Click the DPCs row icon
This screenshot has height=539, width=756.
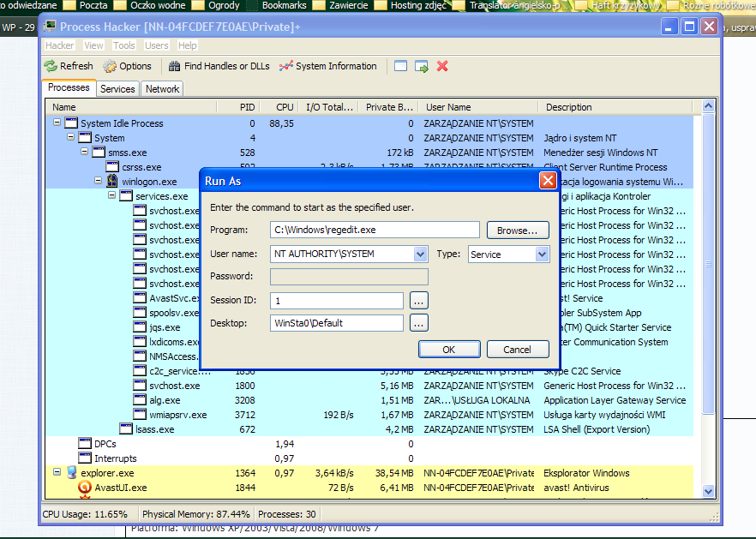pyautogui.click(x=85, y=443)
